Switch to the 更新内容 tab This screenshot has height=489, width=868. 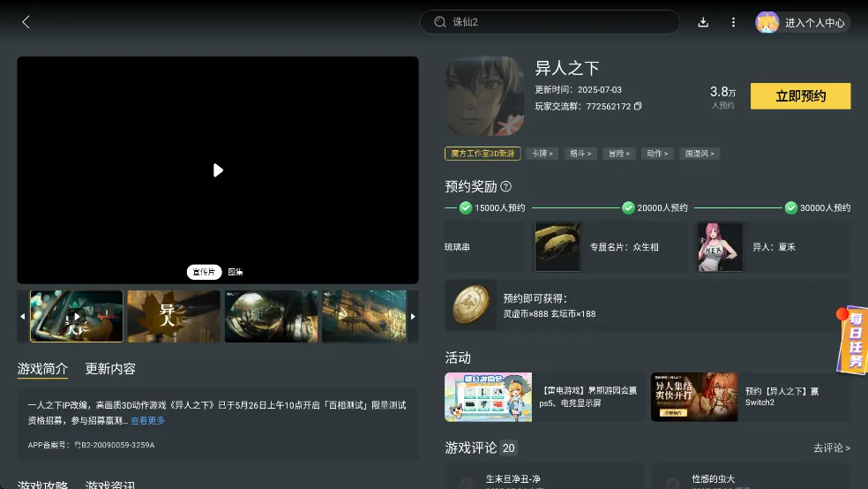tap(110, 369)
